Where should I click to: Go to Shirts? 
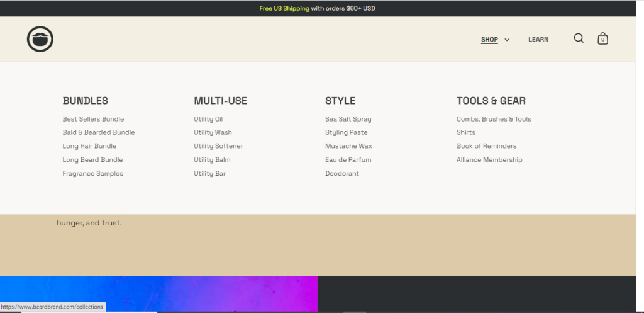[466, 132]
